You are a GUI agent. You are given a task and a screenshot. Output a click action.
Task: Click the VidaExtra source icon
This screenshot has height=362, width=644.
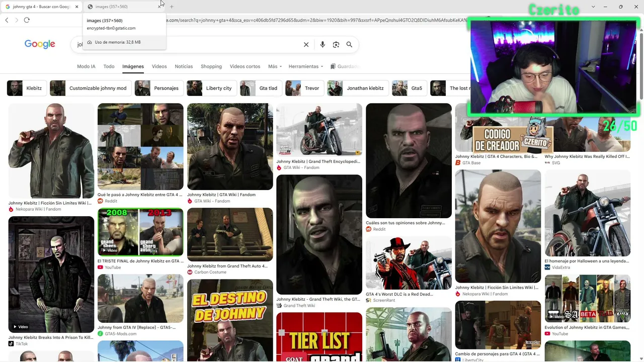547,267
